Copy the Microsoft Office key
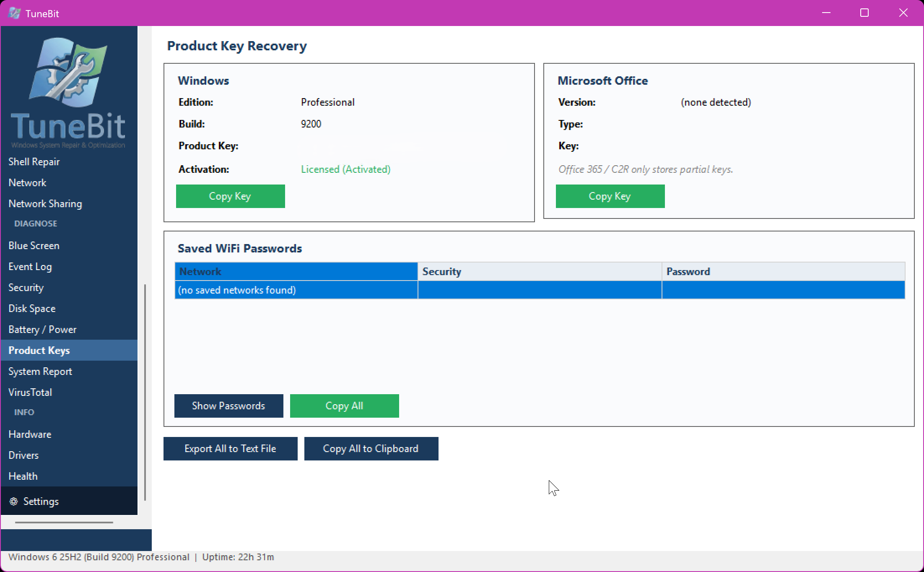 pyautogui.click(x=610, y=196)
